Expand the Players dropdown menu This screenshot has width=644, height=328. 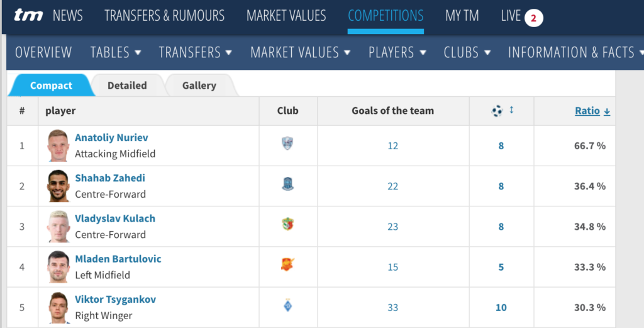[x=397, y=52]
